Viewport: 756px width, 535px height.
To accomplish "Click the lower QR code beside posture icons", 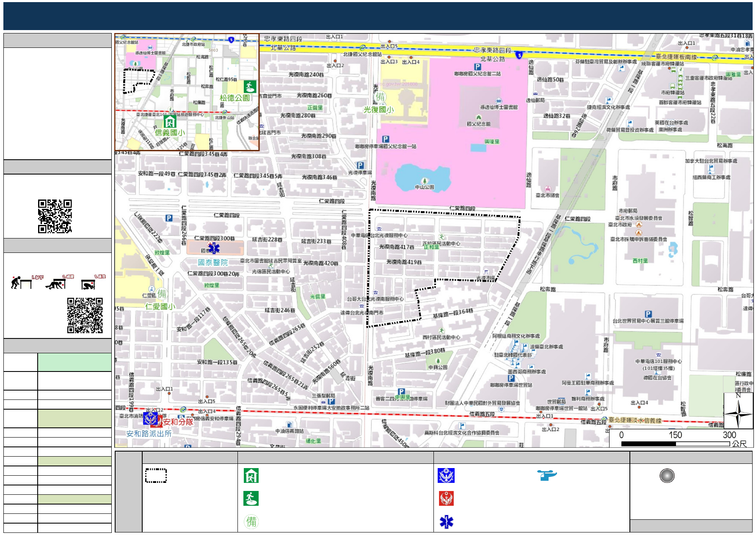I will [85, 315].
